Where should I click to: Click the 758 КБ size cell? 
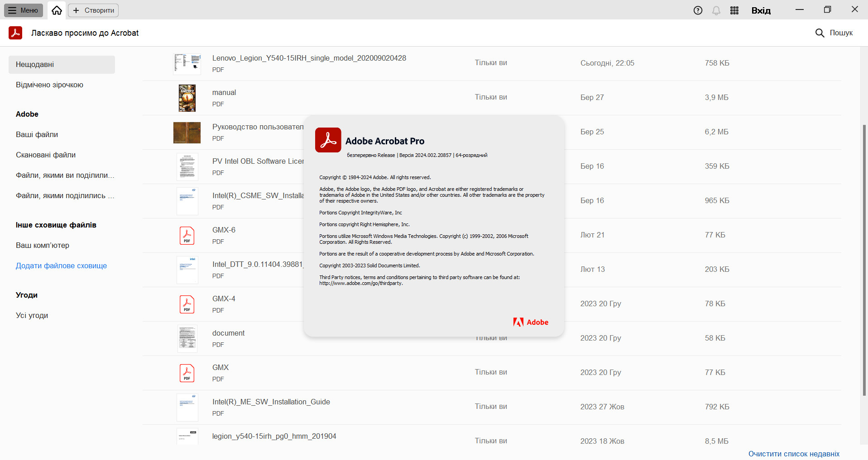pos(717,63)
